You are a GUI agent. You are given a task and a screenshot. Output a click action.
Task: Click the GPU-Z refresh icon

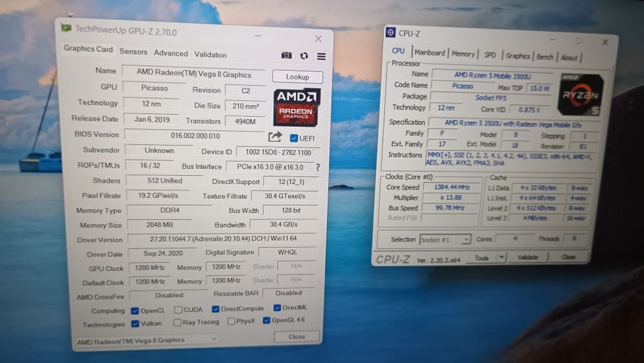click(304, 55)
